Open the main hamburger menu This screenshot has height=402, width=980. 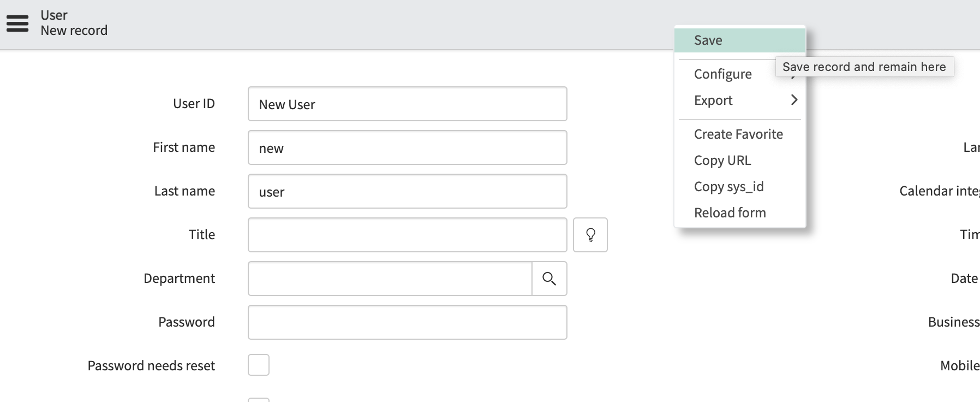pos(17,23)
